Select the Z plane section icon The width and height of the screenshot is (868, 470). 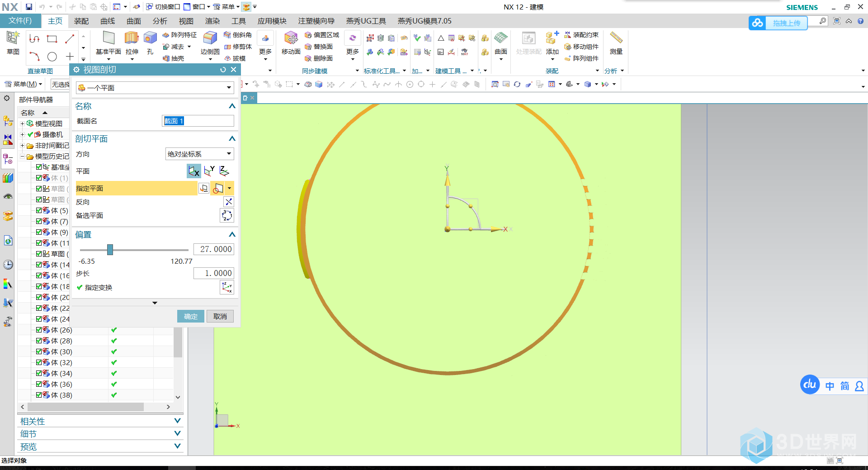pyautogui.click(x=224, y=171)
